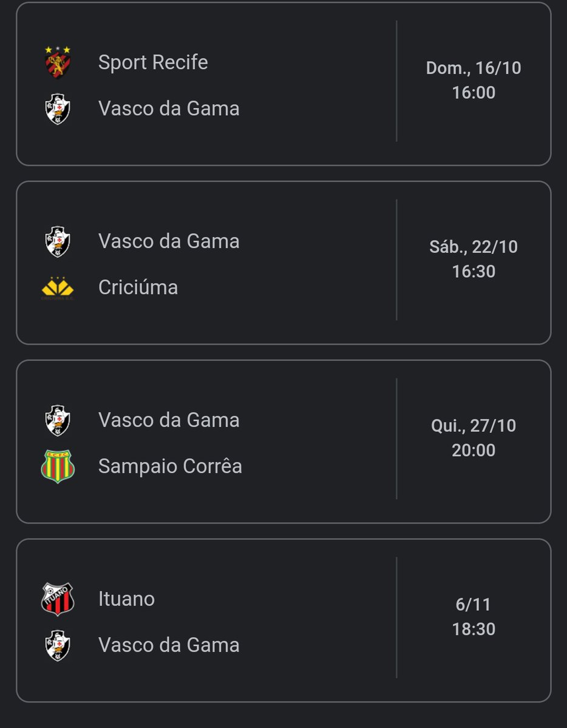Open the Ituano team name
Viewport: 567px width, 728px height.
pos(126,599)
